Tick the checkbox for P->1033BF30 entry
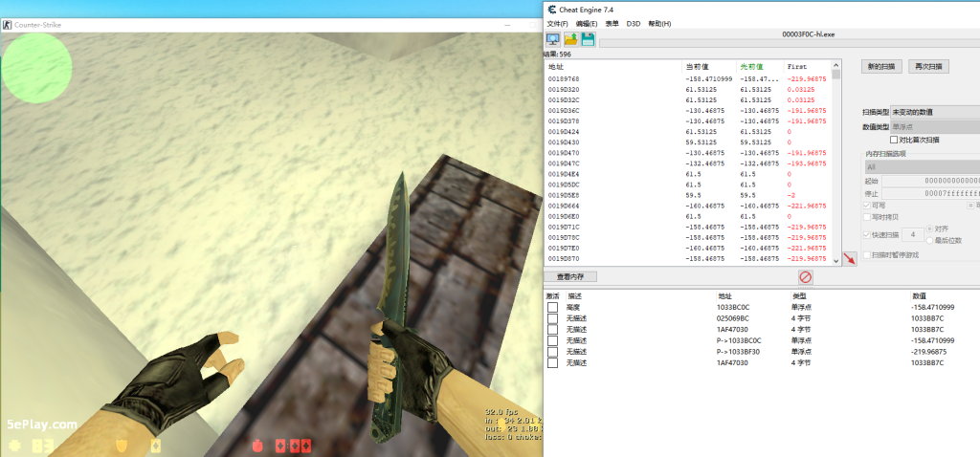Image resolution: width=980 pixels, height=457 pixels. click(552, 351)
